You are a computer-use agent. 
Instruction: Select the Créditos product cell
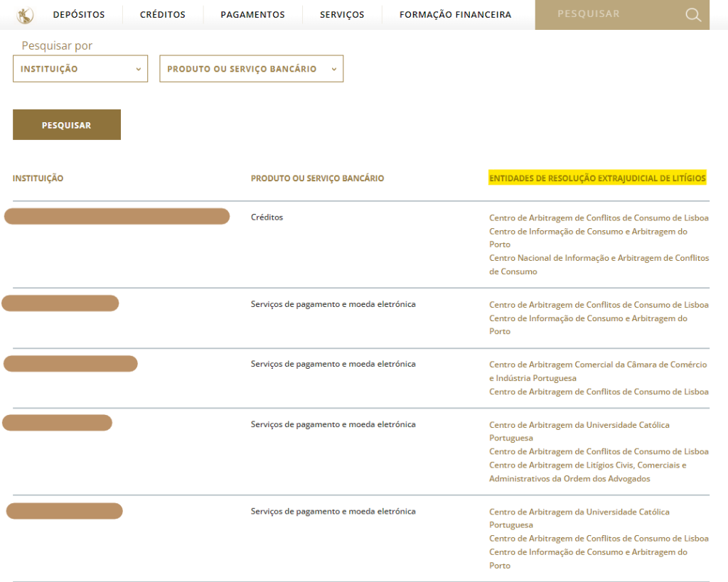(267, 217)
